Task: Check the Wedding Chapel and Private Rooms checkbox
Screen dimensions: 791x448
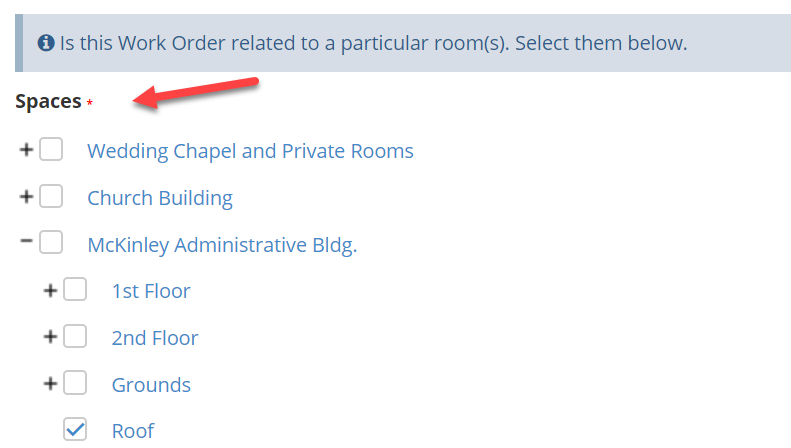Action: 51,149
